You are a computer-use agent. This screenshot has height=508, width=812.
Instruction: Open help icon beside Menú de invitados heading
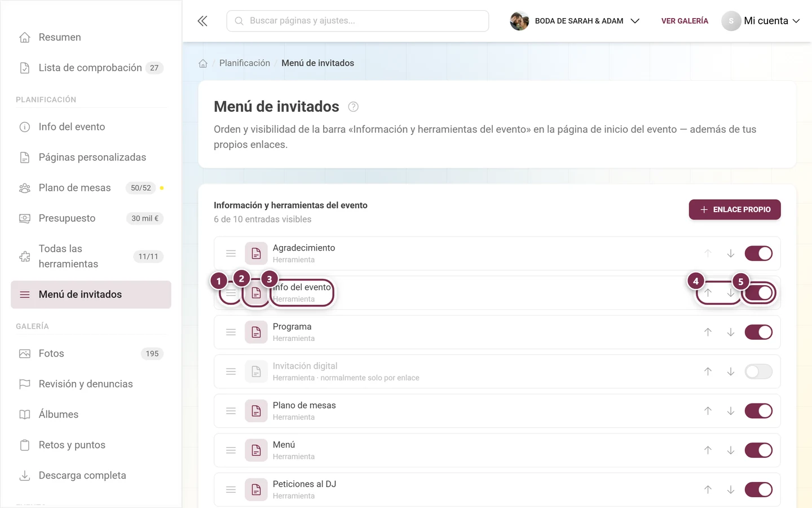point(354,107)
